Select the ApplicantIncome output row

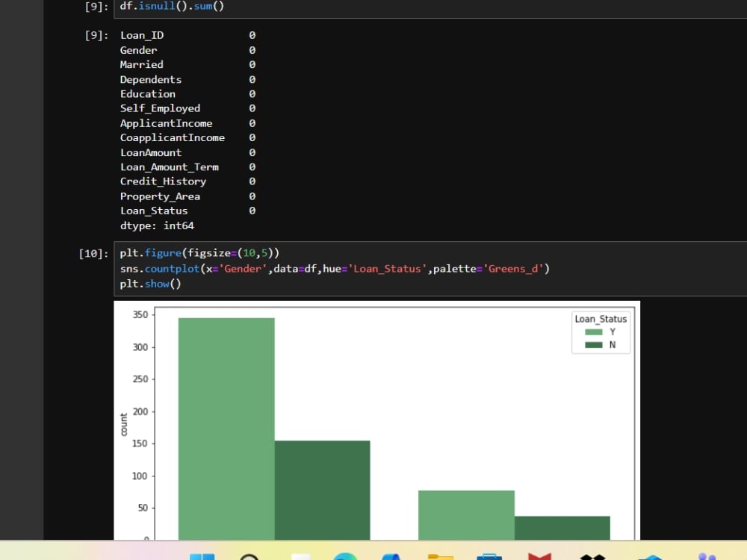point(187,123)
